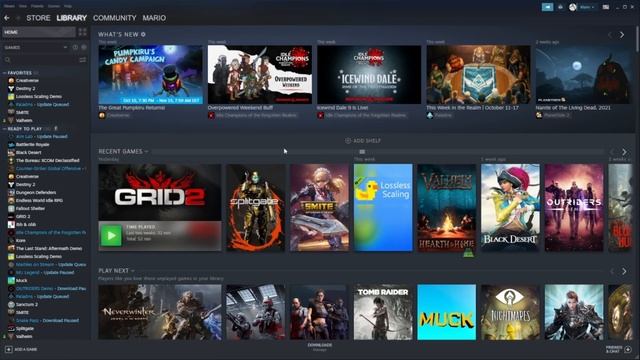Open Valheim Hearth & Home cover

click(447, 207)
